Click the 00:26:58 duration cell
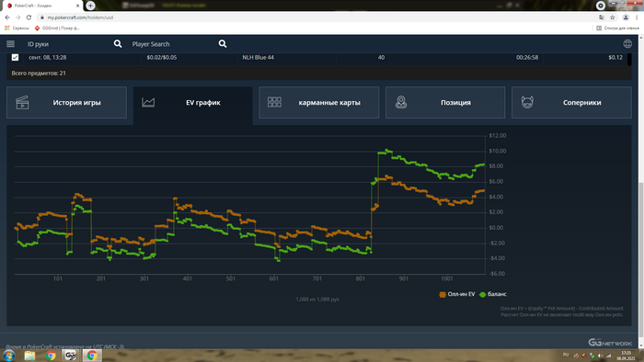 [x=527, y=57]
